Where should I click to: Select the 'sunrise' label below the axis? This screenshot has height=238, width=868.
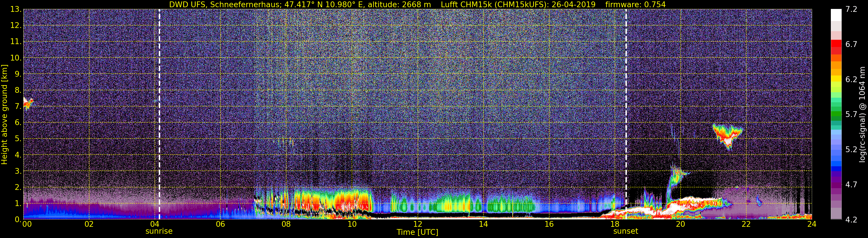click(x=159, y=231)
